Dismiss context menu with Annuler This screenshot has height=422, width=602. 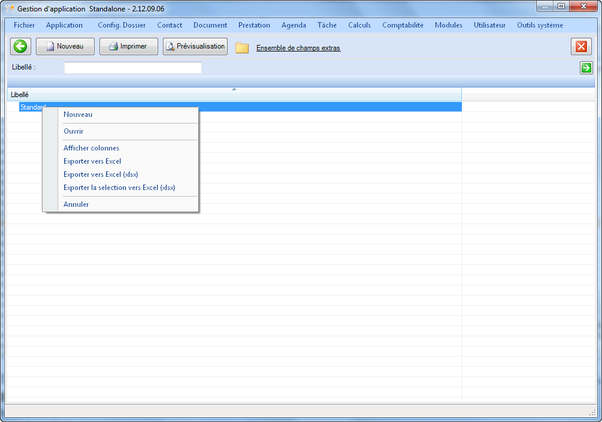pyautogui.click(x=76, y=204)
